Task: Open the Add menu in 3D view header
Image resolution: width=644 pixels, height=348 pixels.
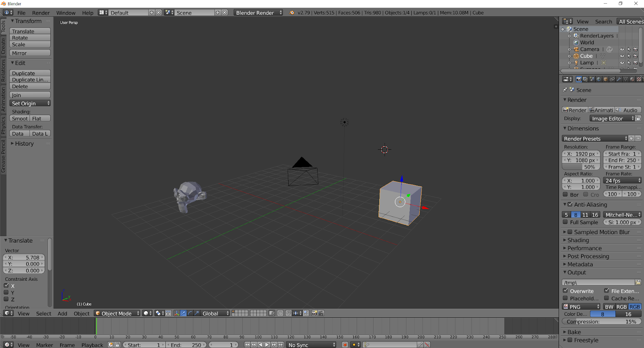Action: point(62,313)
